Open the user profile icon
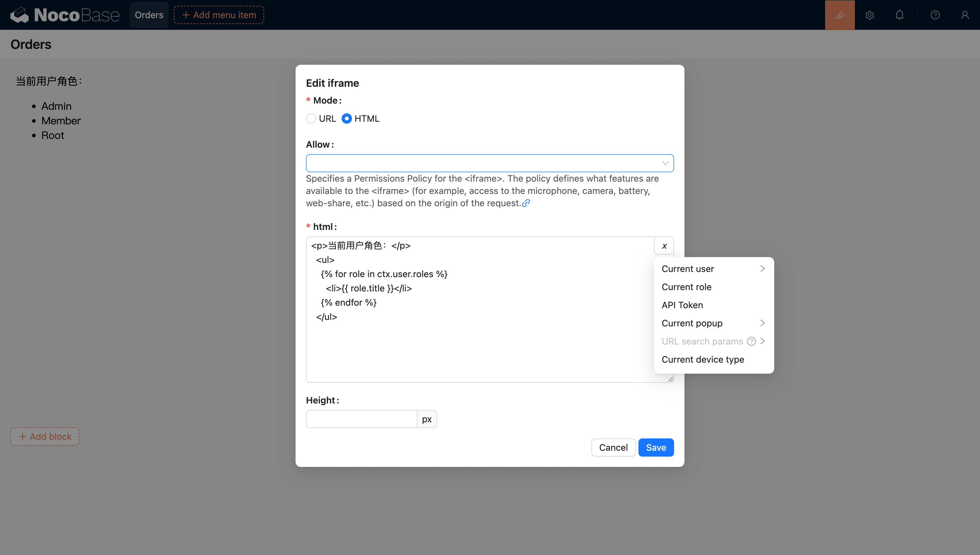 tap(964, 15)
